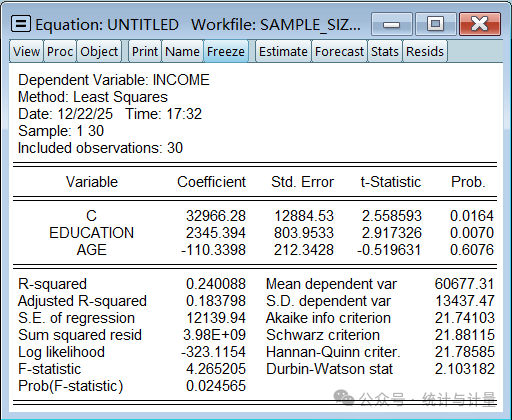Click t-statistic 2.558593

click(x=392, y=216)
